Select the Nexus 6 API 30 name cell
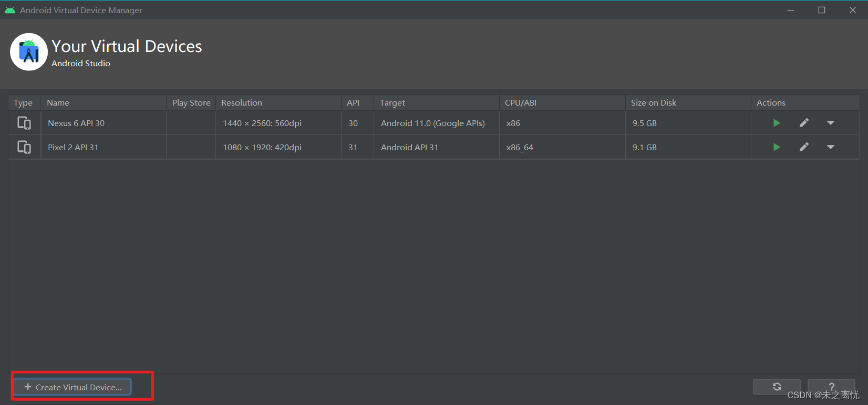 pyautogui.click(x=104, y=123)
